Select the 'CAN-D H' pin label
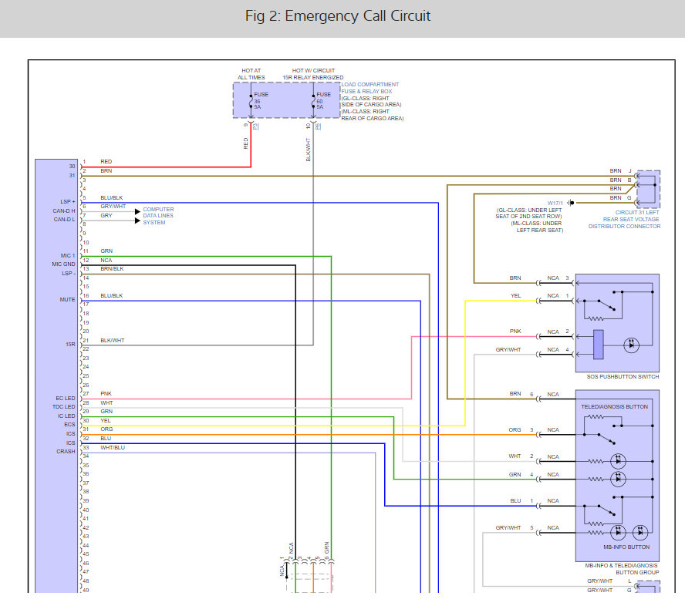This screenshot has width=685, height=616. coord(64,211)
